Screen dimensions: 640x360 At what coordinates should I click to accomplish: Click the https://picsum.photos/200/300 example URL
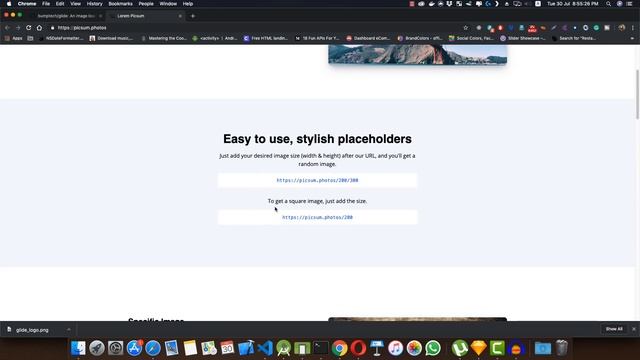tap(317, 180)
